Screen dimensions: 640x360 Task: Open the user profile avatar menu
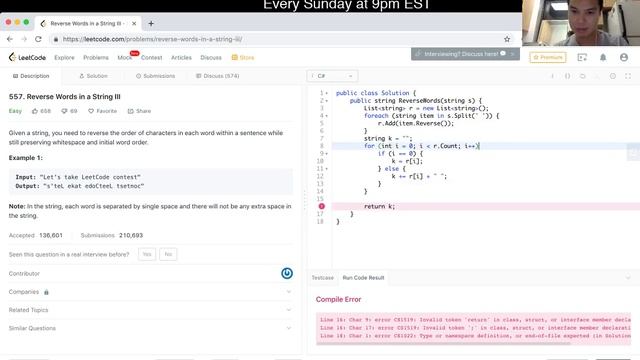pyautogui.click(x=624, y=58)
